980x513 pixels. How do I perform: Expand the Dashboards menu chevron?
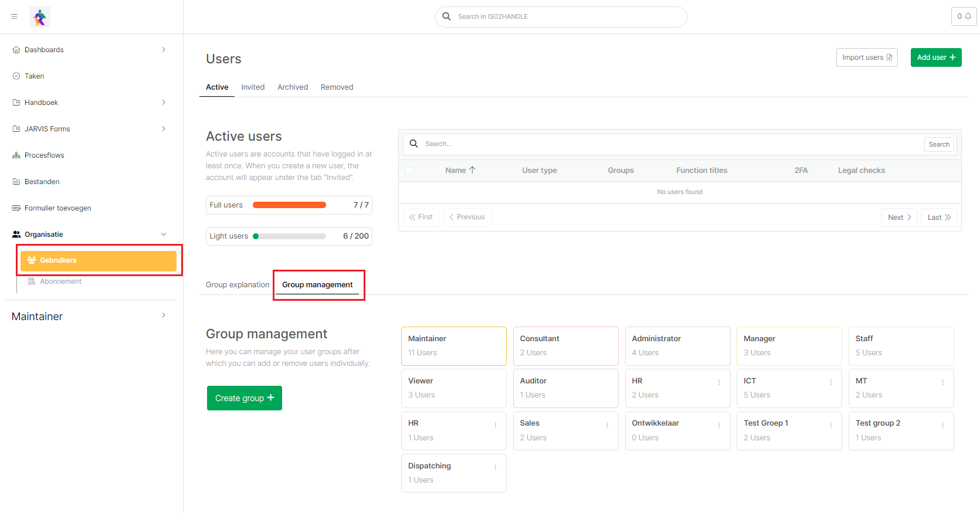pyautogui.click(x=164, y=50)
